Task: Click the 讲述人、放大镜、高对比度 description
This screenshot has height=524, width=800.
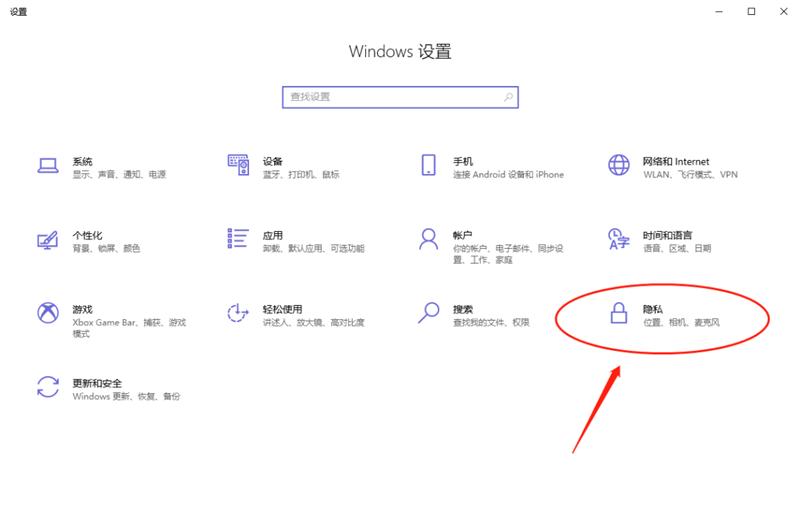Action: pyautogui.click(x=313, y=322)
